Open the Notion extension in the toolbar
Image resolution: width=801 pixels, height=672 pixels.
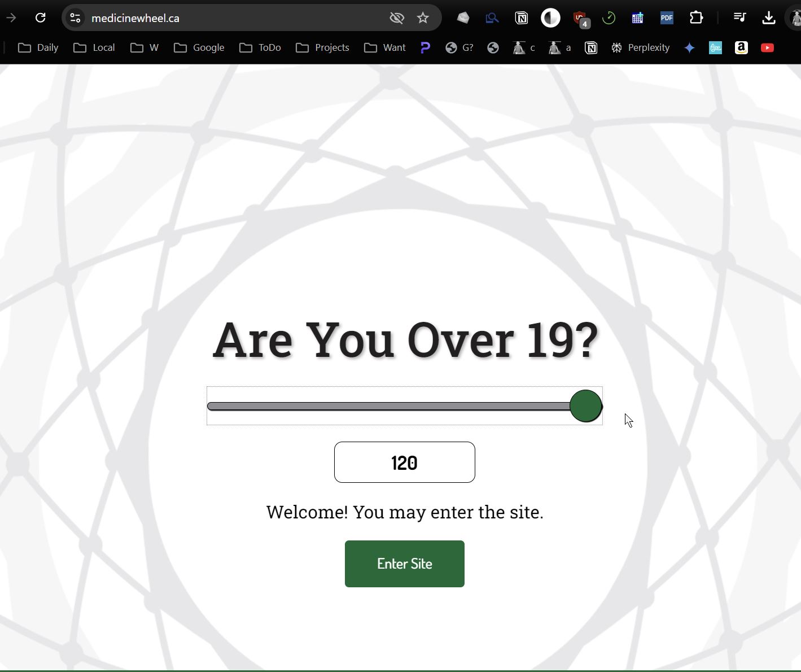pyautogui.click(x=521, y=18)
